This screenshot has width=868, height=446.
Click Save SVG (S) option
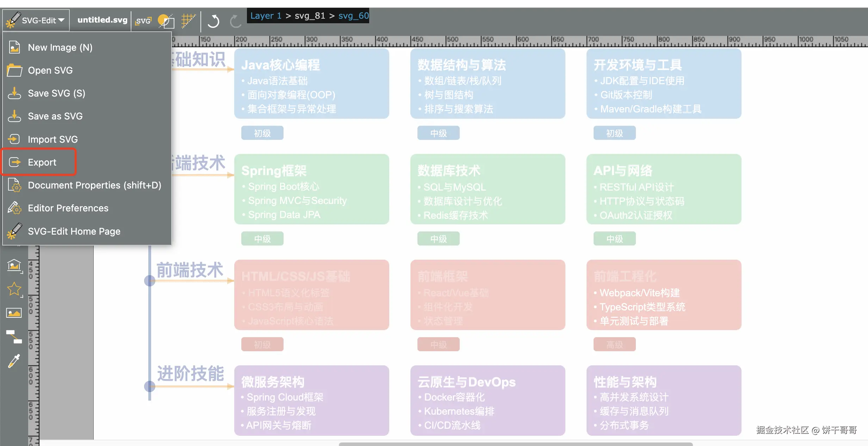(x=56, y=93)
